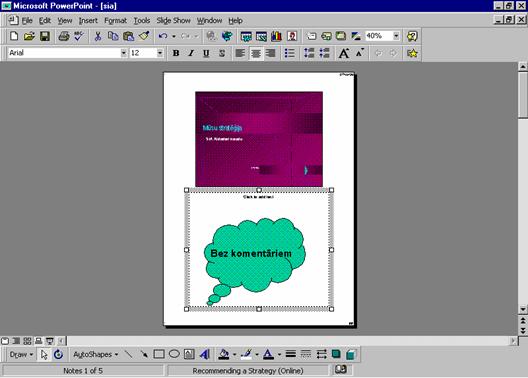This screenshot has width=528, height=378.
Task: Open the Format menu
Action: (x=116, y=21)
